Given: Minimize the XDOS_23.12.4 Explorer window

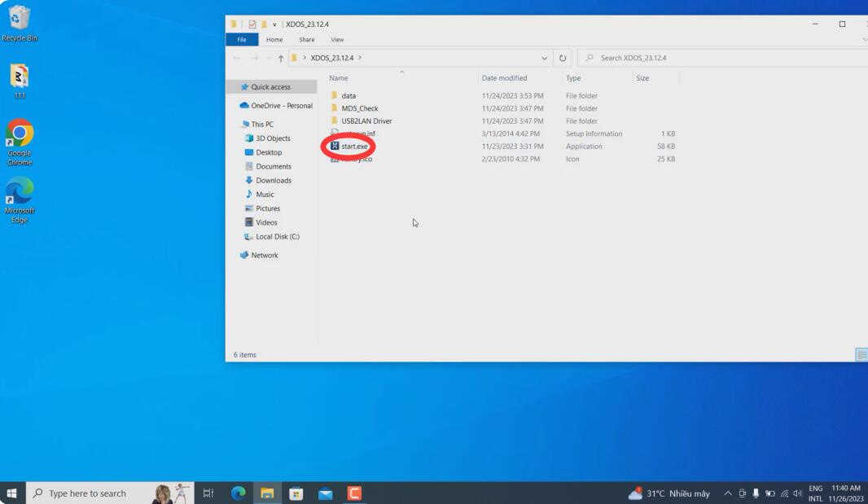Looking at the screenshot, I should pyautogui.click(x=815, y=24).
